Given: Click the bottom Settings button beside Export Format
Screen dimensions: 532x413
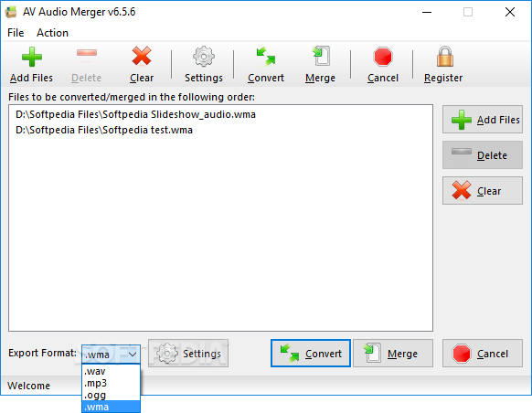Looking at the screenshot, I should click(188, 354).
